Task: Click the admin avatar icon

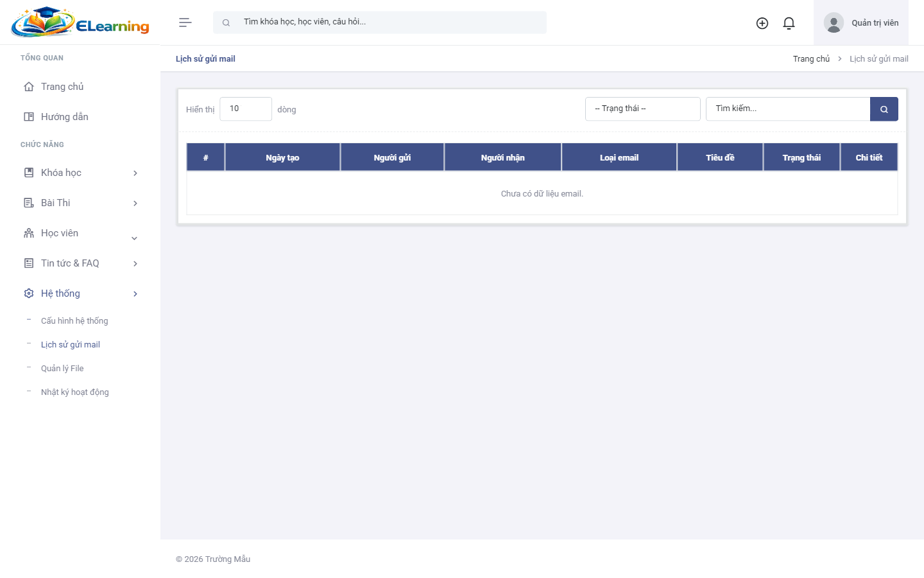Action: pos(834,22)
